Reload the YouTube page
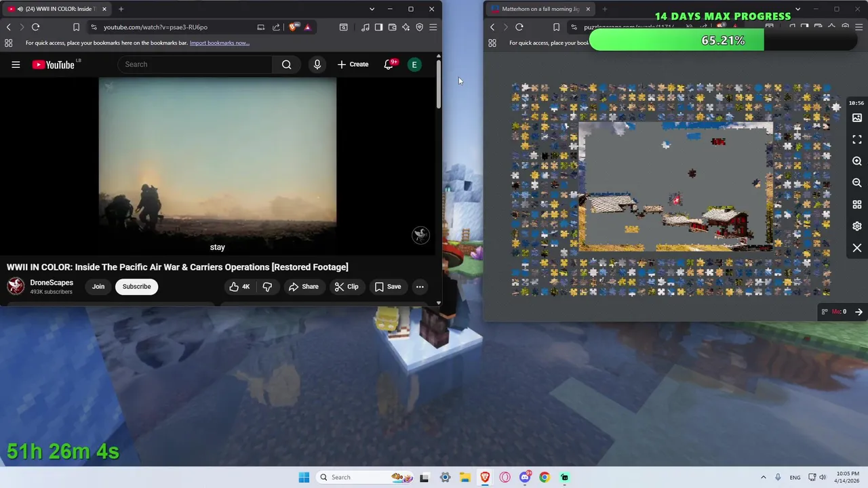Image resolution: width=868 pixels, height=488 pixels. click(35, 27)
